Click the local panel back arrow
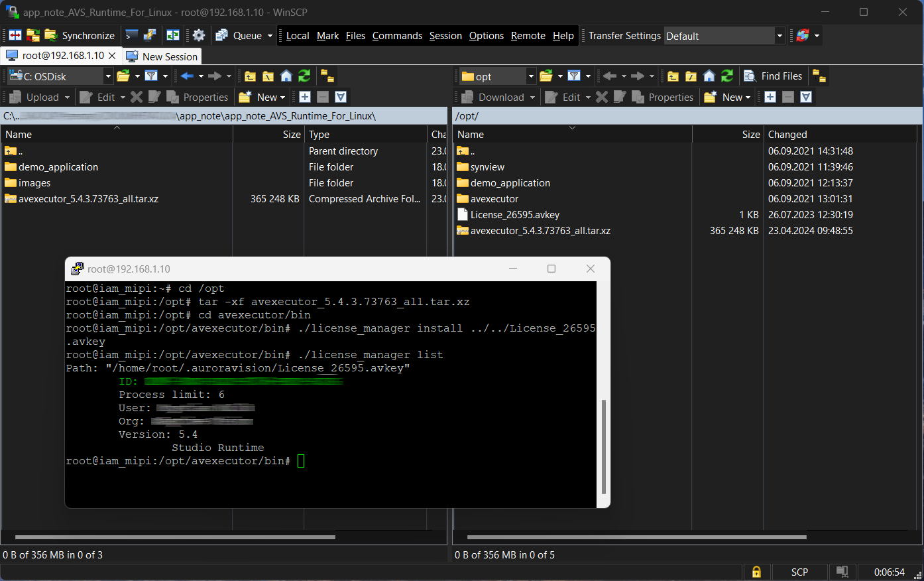924x581 pixels. tap(187, 76)
